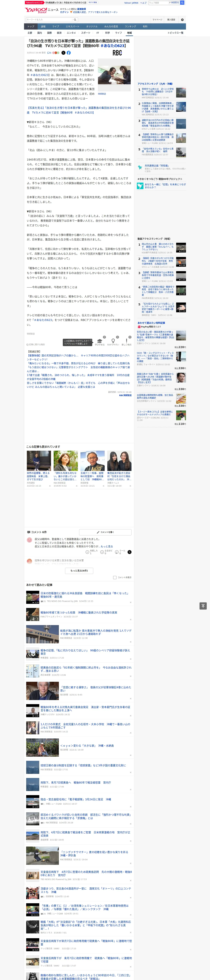Click the comment count icon under headline
The height and width of the screenshot is (980, 210).
click(x=50, y=53)
